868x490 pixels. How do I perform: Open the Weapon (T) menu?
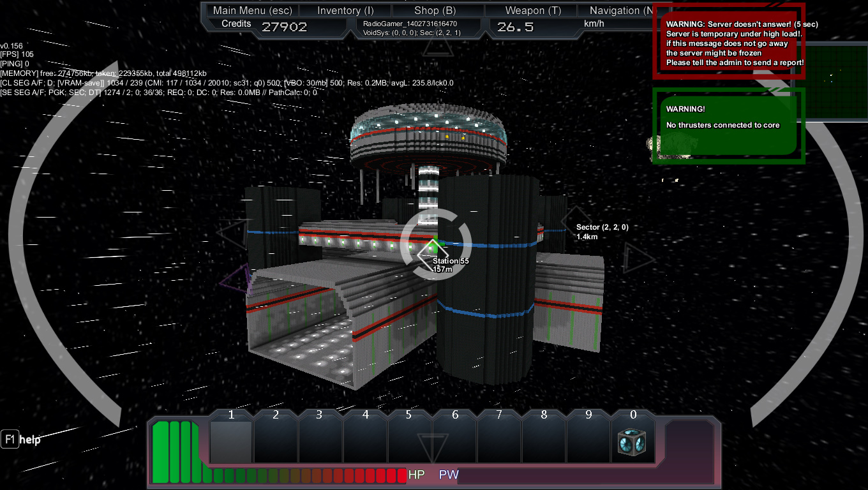point(530,10)
